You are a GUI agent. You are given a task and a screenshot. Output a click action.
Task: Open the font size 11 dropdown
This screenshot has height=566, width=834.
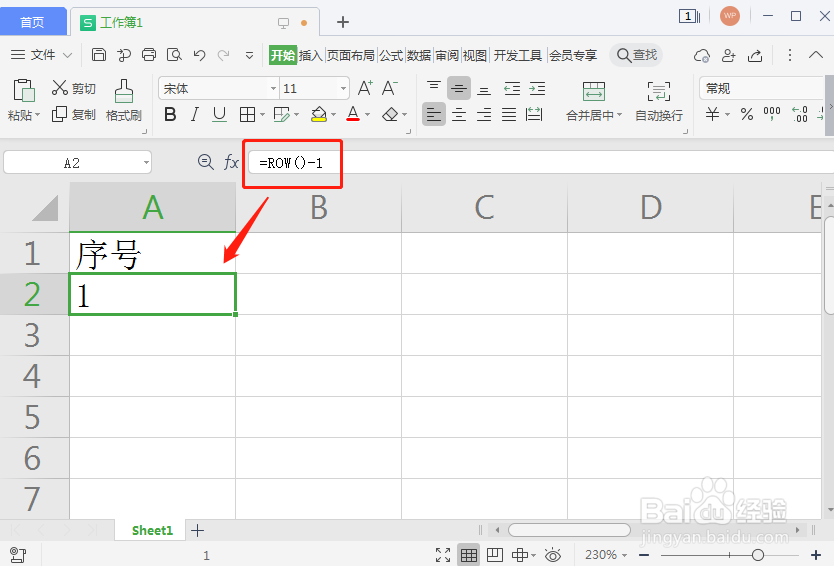343,88
